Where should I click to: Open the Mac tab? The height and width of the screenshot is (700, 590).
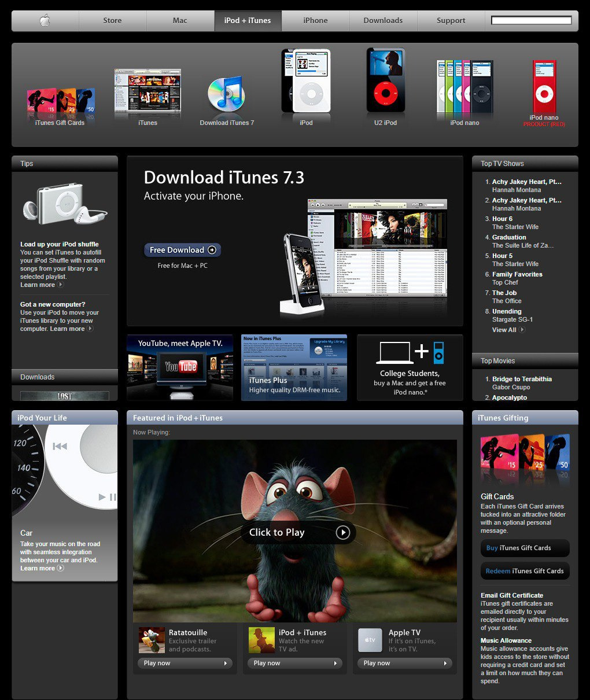[x=180, y=21]
